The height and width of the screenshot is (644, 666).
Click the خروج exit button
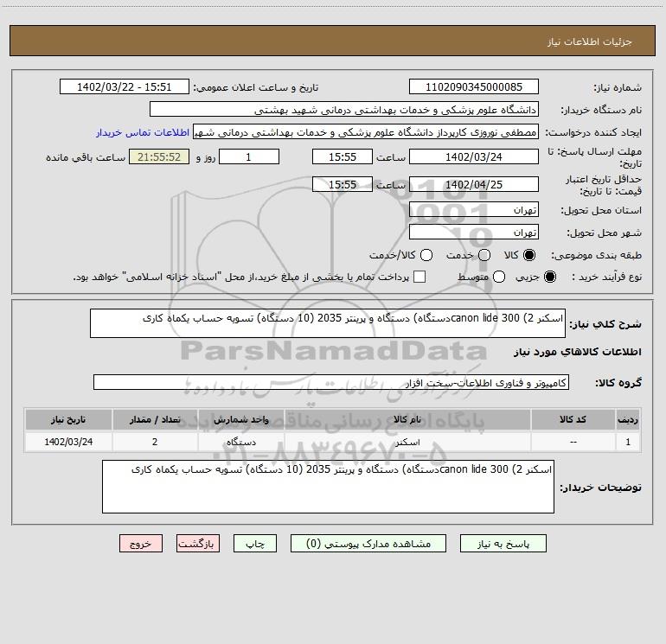click(141, 544)
